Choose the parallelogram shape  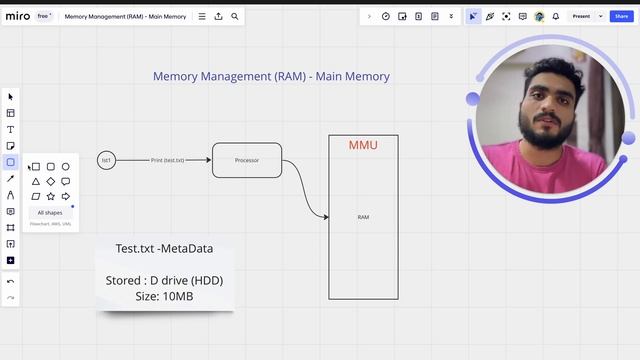(36, 196)
